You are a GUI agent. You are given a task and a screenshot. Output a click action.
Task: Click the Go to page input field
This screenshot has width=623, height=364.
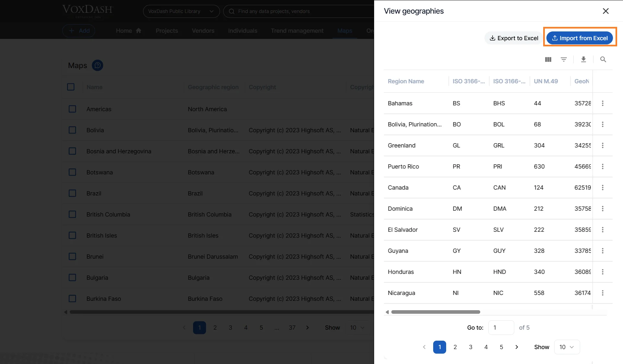click(501, 327)
